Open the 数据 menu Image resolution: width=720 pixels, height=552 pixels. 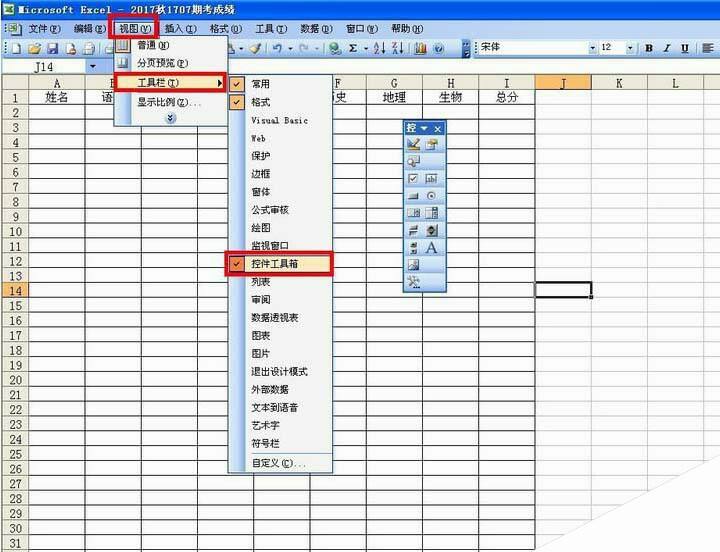[x=316, y=28]
